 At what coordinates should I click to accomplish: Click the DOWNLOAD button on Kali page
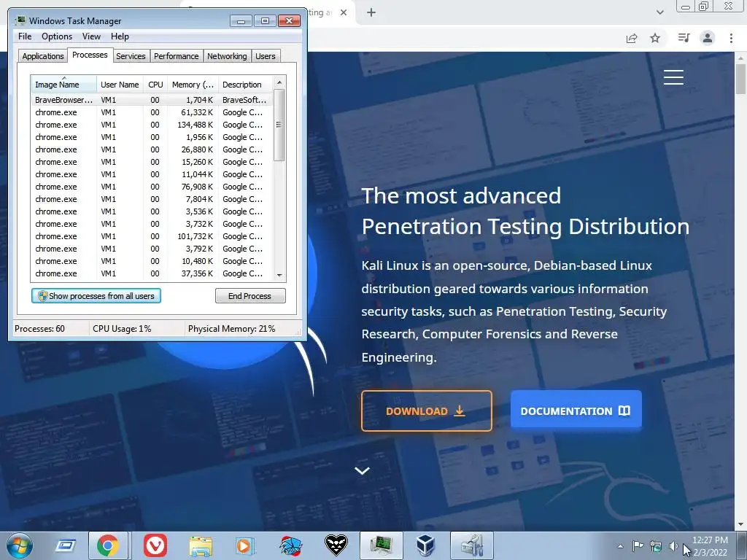coord(426,411)
